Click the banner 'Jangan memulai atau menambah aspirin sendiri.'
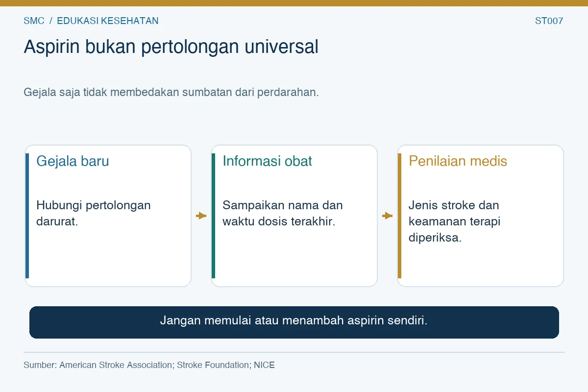Viewport: 588px width, 392px height. click(x=294, y=322)
